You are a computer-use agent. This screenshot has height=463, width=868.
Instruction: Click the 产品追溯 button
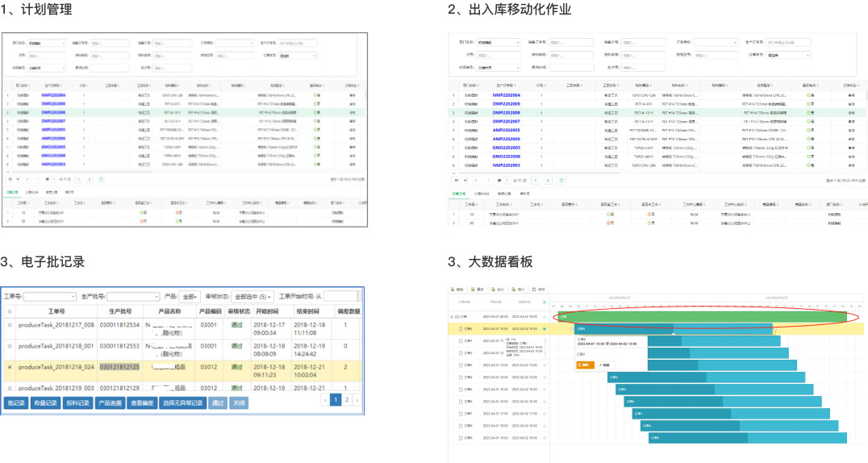coord(110,403)
